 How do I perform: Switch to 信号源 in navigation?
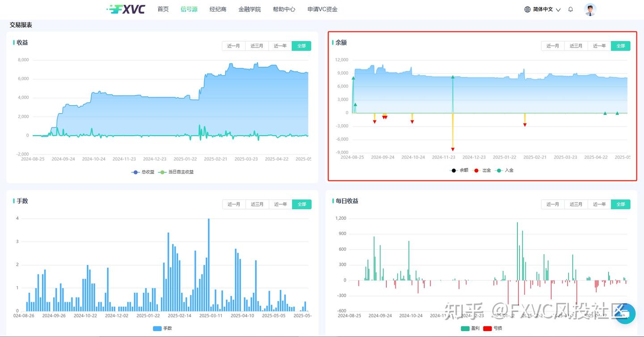(x=189, y=9)
